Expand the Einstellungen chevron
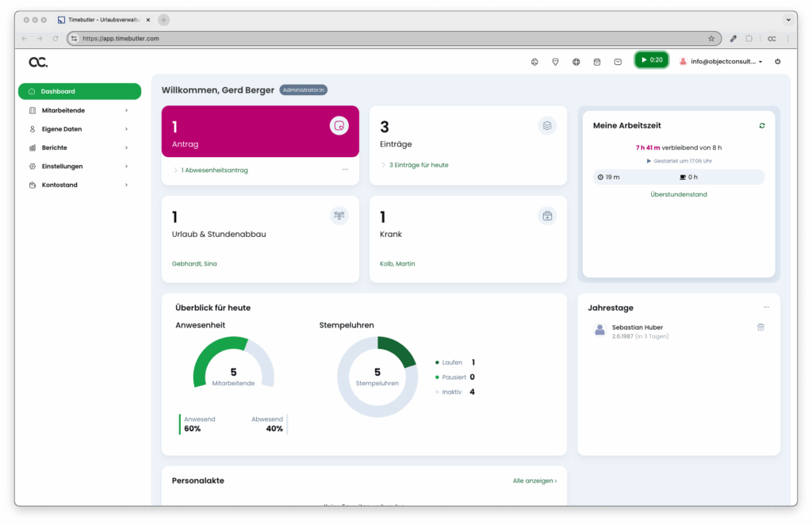Image resolution: width=812 pixels, height=524 pixels. [126, 166]
